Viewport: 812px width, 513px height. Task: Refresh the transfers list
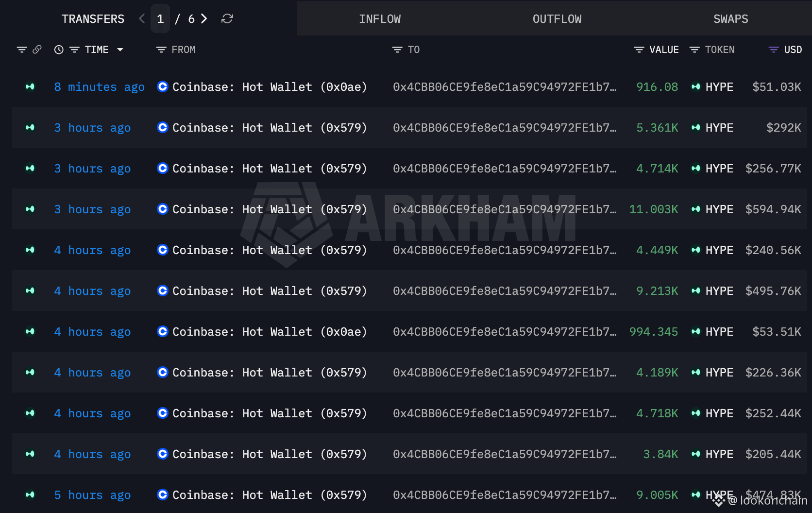coord(227,18)
